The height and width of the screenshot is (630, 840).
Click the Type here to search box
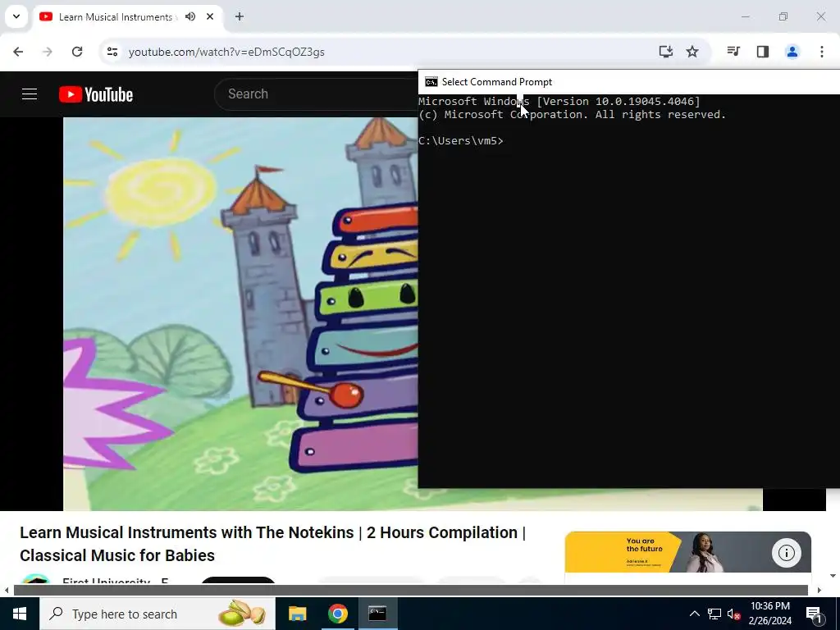click(x=157, y=614)
